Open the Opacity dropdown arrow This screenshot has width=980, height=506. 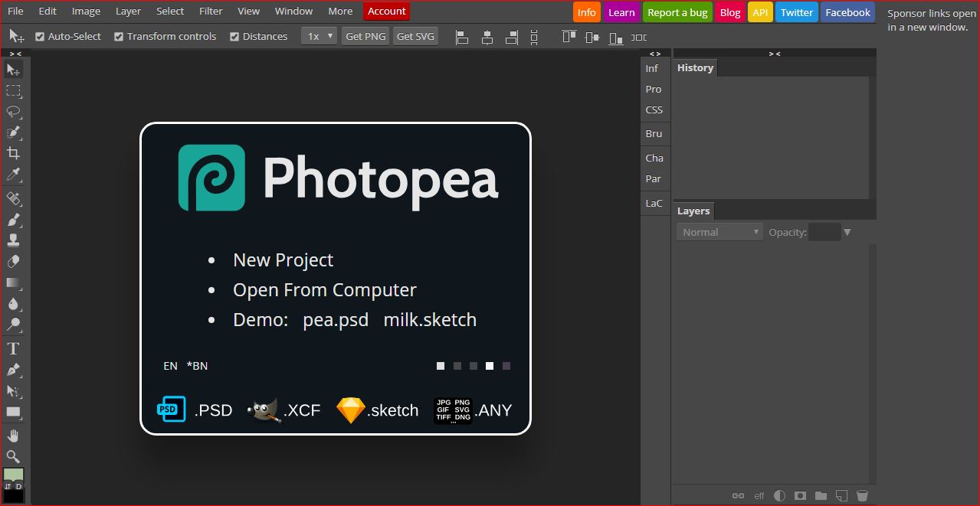tap(847, 232)
